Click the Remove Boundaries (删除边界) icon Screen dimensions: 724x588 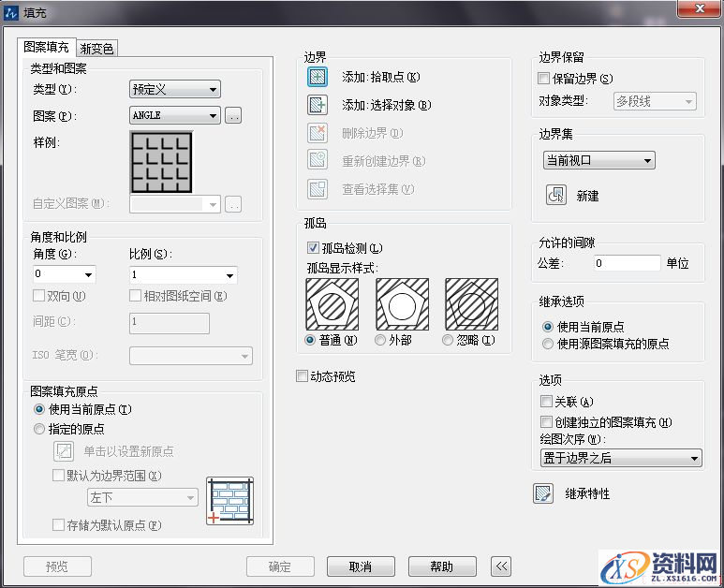318,133
